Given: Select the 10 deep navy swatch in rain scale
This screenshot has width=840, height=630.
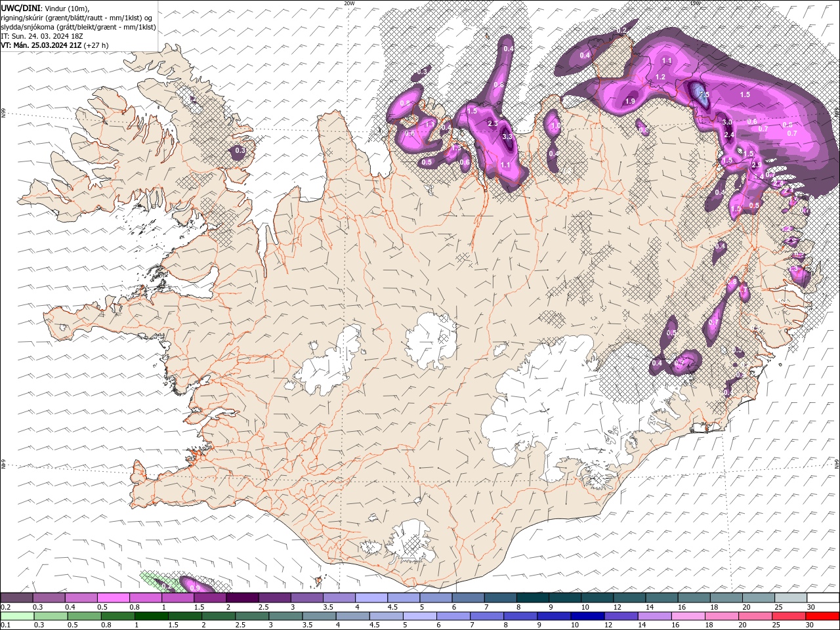Looking at the screenshot, I should click(587, 616).
